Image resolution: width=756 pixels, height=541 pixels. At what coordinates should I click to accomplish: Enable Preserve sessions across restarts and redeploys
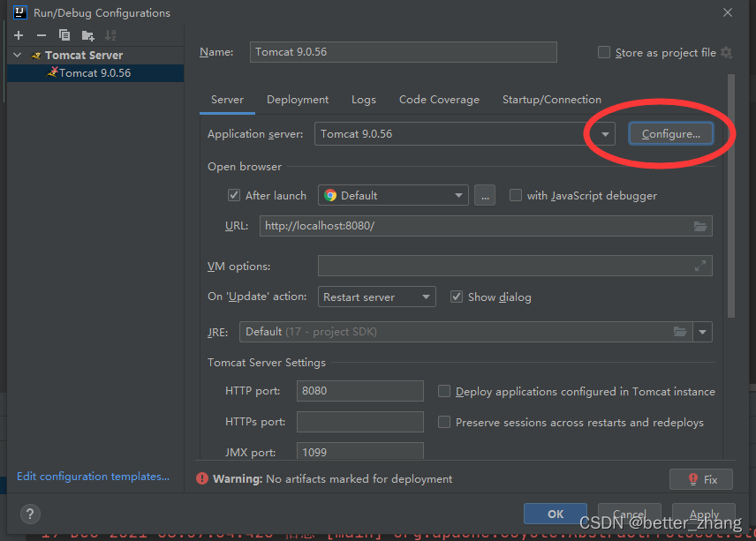tap(444, 422)
